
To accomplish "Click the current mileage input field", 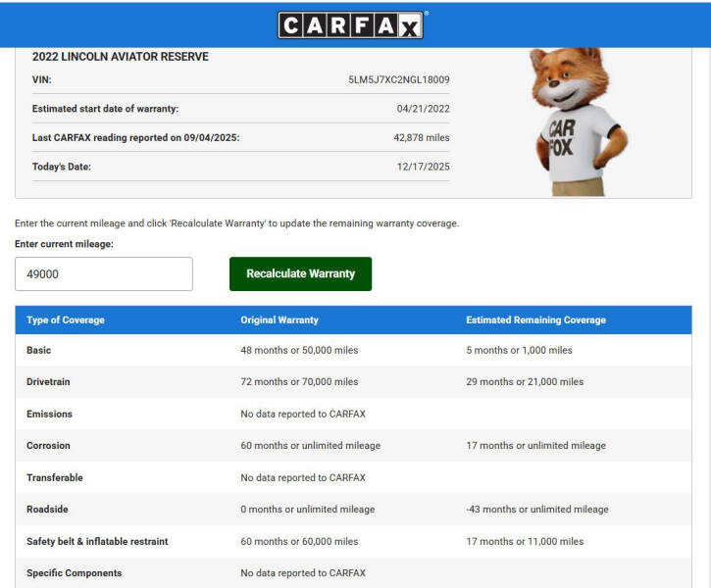I will (104, 274).
